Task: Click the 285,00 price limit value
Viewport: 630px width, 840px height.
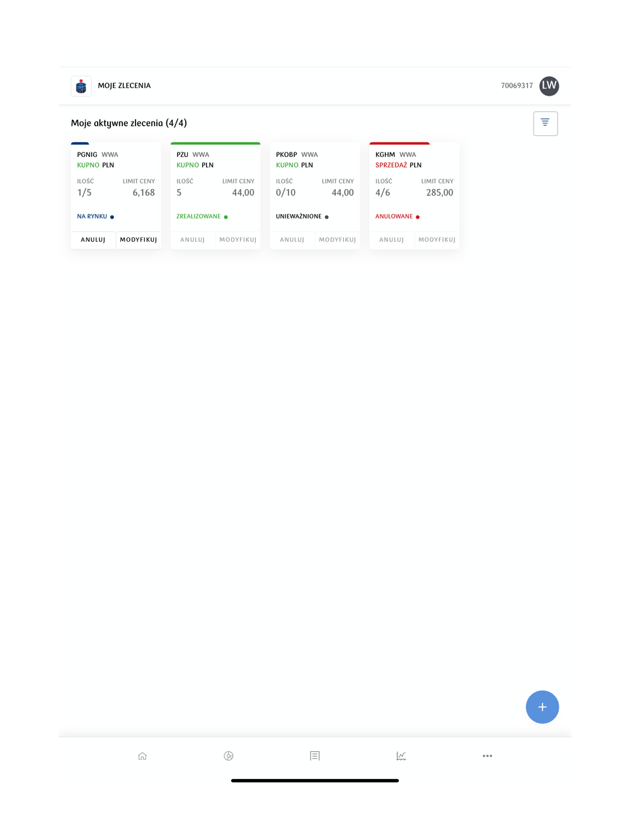Action: (440, 193)
